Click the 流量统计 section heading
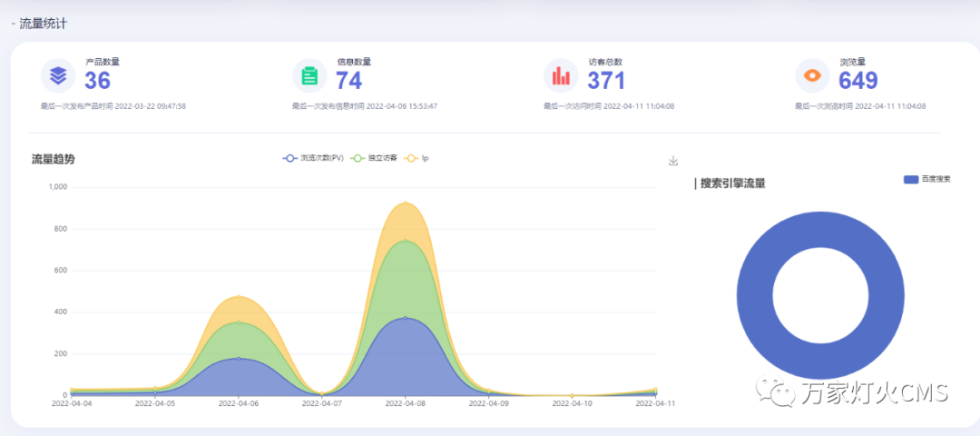Viewport: 980px width, 436px height. [x=43, y=24]
